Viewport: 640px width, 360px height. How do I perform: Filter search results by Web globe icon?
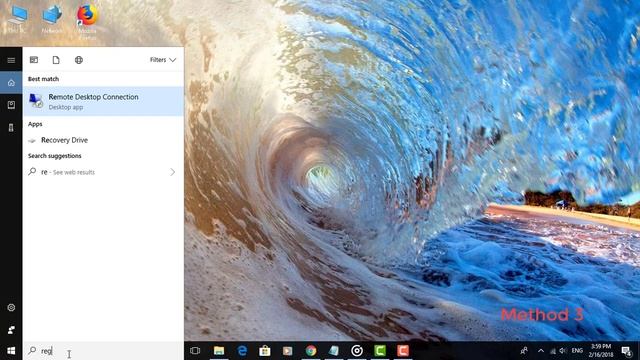click(x=79, y=60)
